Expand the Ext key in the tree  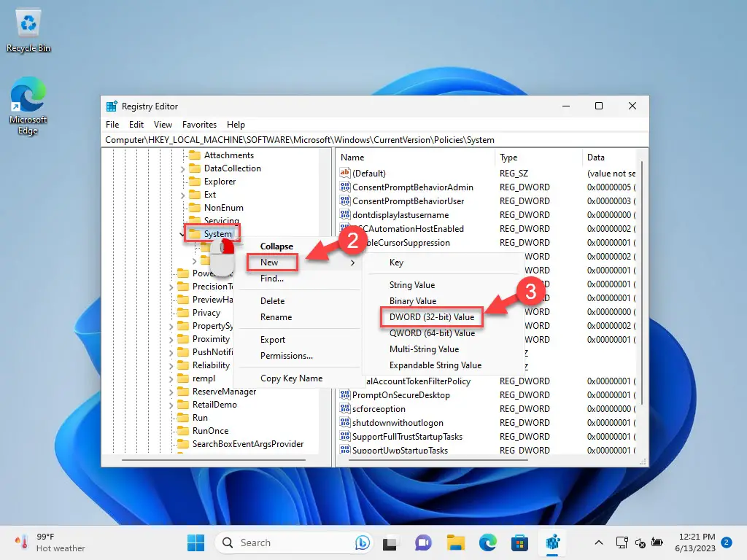pyautogui.click(x=182, y=195)
